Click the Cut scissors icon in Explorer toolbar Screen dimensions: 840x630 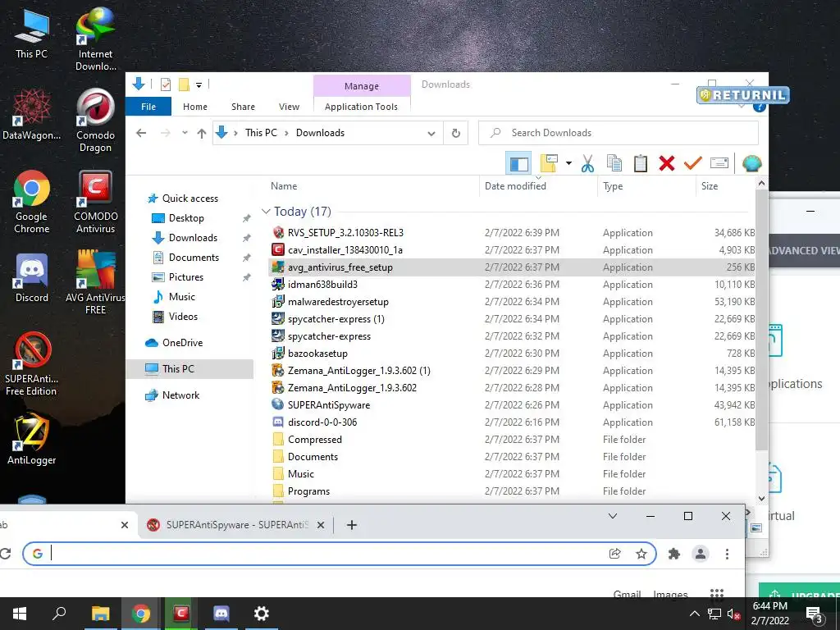point(587,163)
